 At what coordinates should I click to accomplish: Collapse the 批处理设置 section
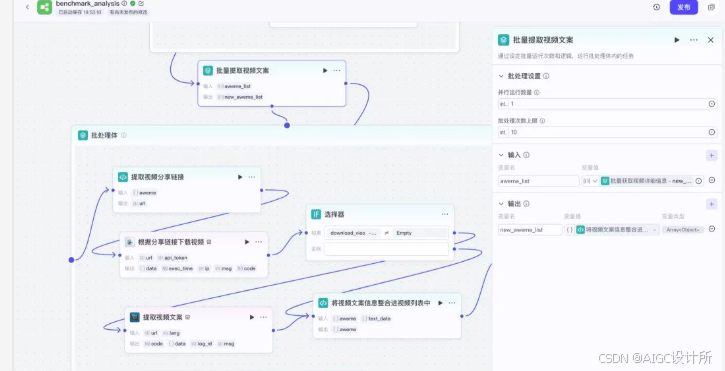[x=501, y=76]
